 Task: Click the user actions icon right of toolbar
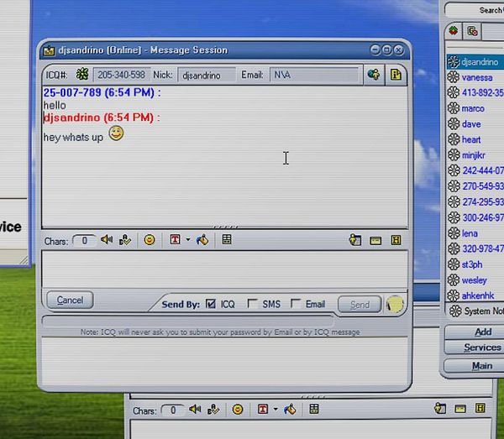point(355,240)
